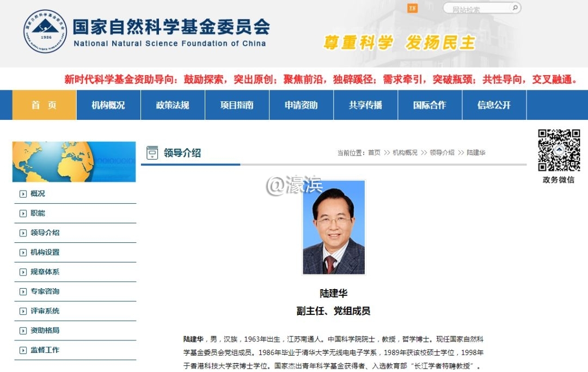Click the arrow icon beside 监督工作
Viewport: 588px width, 372px height.
[23, 350]
